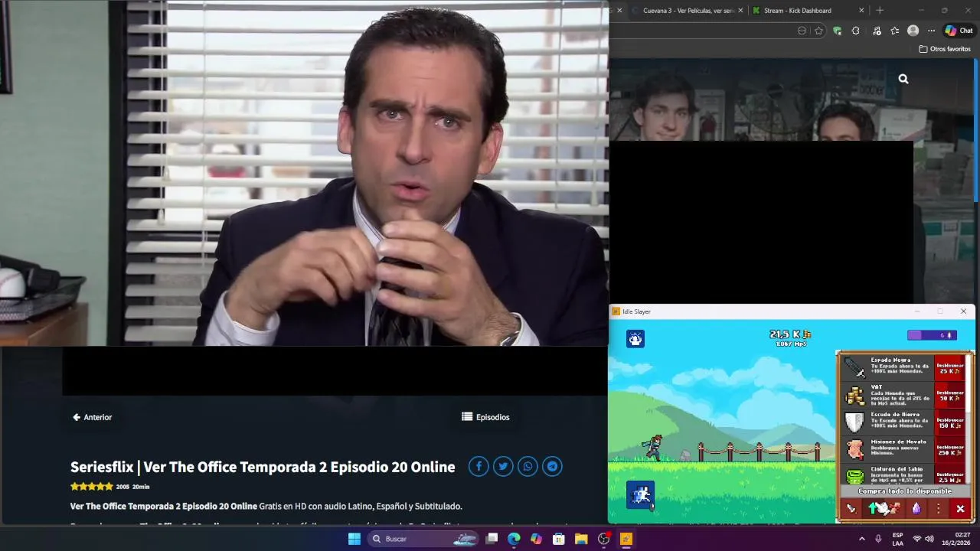Share the episode via WhatsApp icon
Screen dimensions: 980x551
click(x=528, y=466)
